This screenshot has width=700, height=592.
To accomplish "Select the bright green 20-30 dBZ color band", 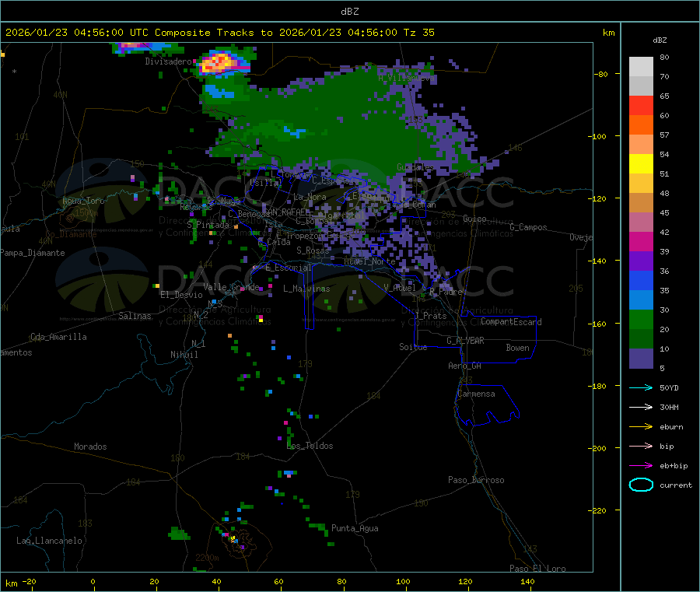I will pyautogui.click(x=641, y=319).
